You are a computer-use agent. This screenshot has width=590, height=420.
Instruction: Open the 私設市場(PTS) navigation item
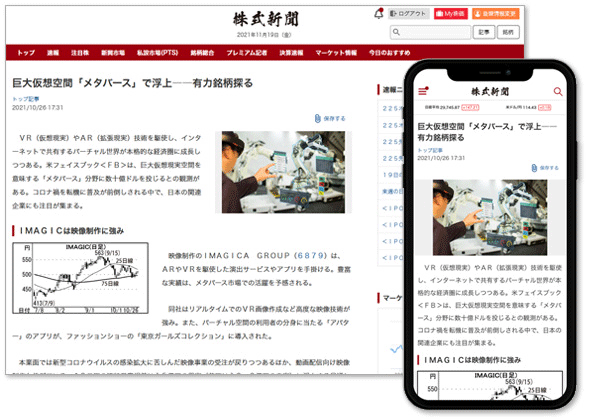(157, 53)
